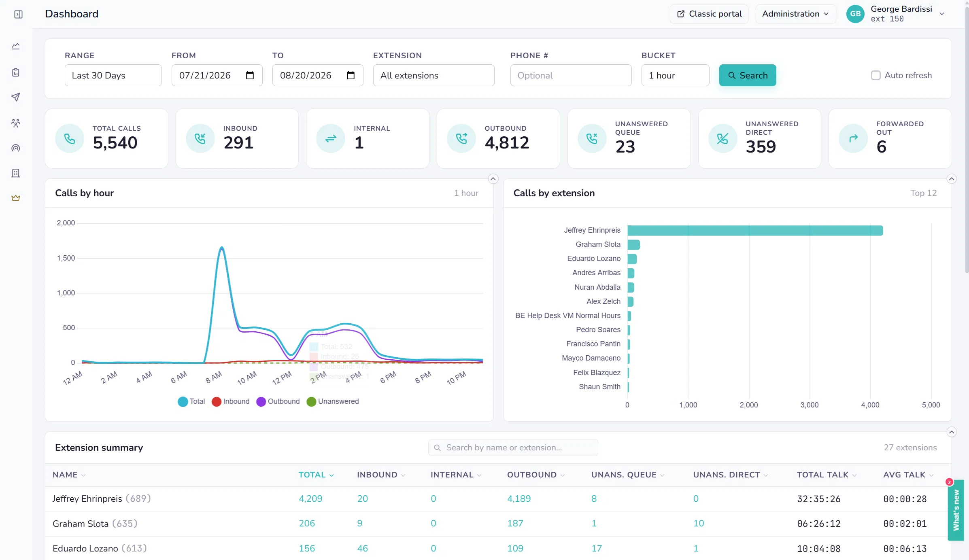Focus the Phone # optional input field
This screenshot has height=560, width=969.
(571, 75)
